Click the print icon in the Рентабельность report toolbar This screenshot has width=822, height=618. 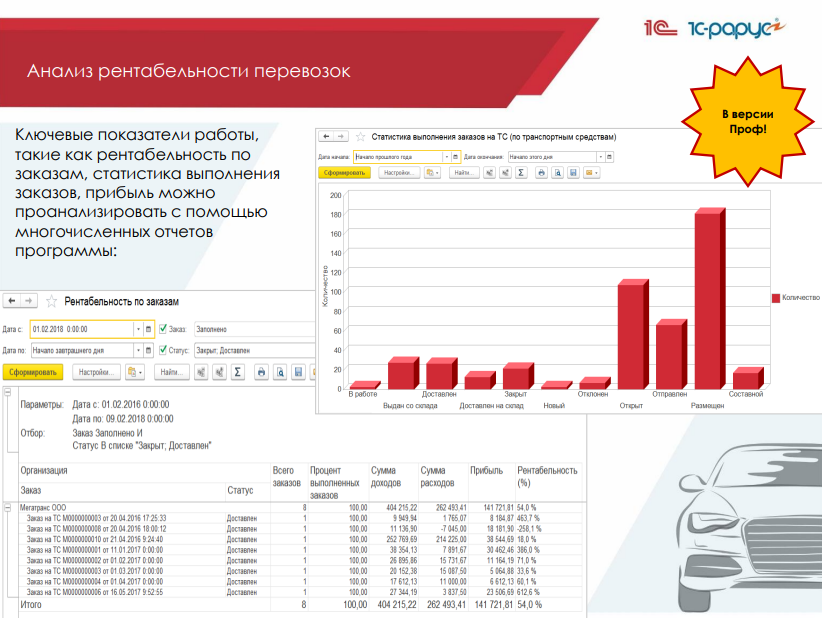coord(261,372)
